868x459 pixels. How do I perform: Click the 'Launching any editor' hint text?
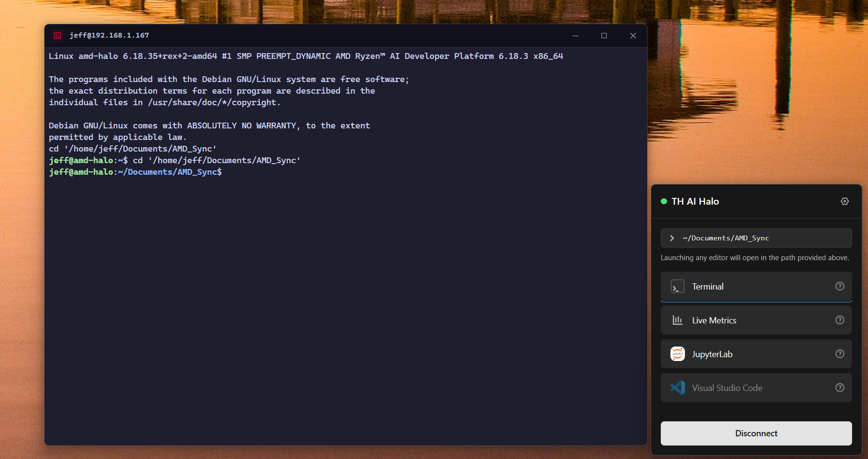click(x=754, y=258)
